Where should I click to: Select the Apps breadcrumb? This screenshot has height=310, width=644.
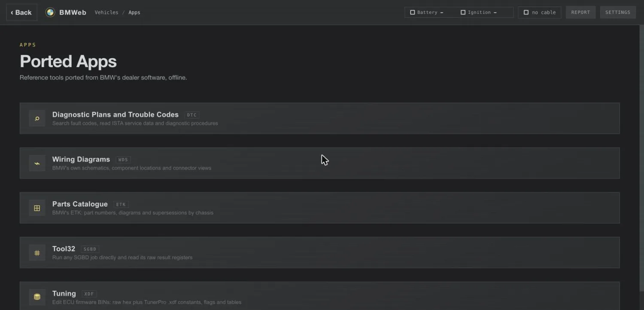click(x=134, y=12)
